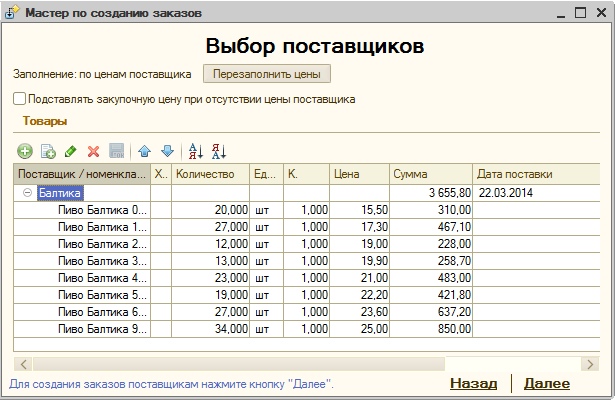Collapse the Балтика supplier group

[27, 193]
